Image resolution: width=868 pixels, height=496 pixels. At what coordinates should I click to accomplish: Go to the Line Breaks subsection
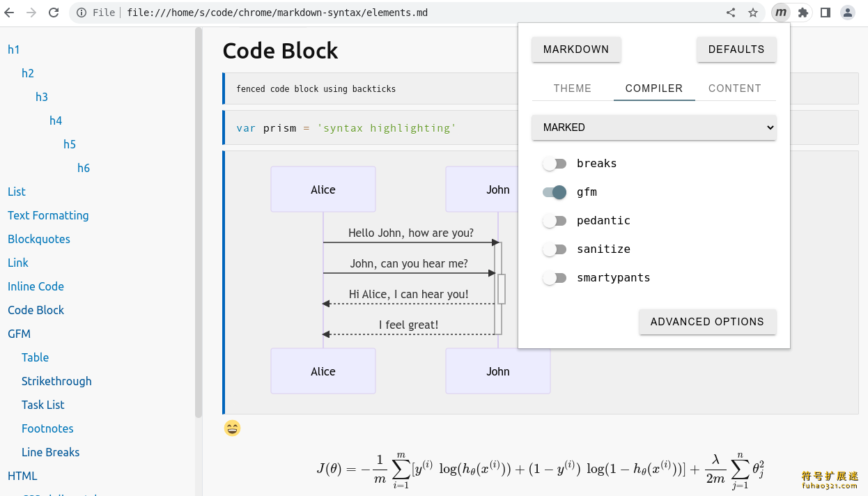click(x=50, y=452)
